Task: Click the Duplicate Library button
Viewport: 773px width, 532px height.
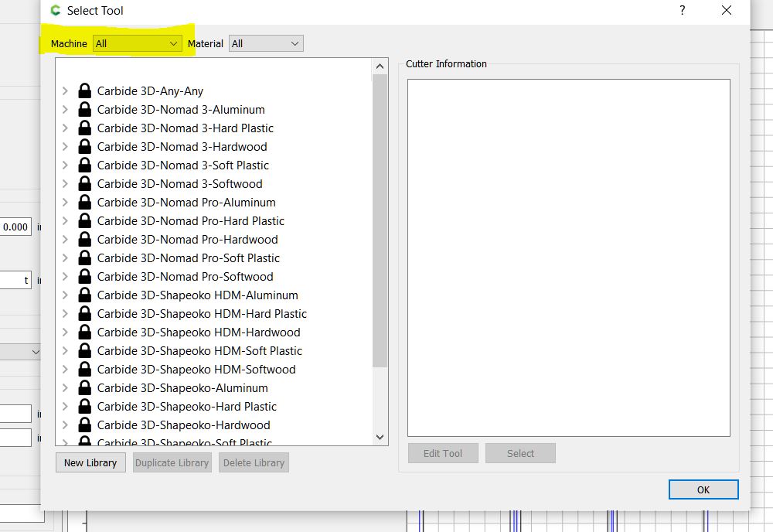Action: pyautogui.click(x=172, y=463)
